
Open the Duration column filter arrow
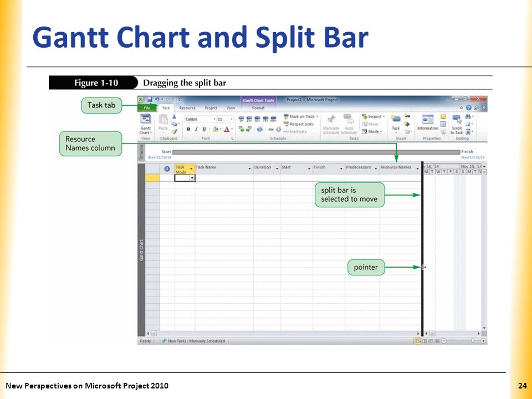[277, 168]
